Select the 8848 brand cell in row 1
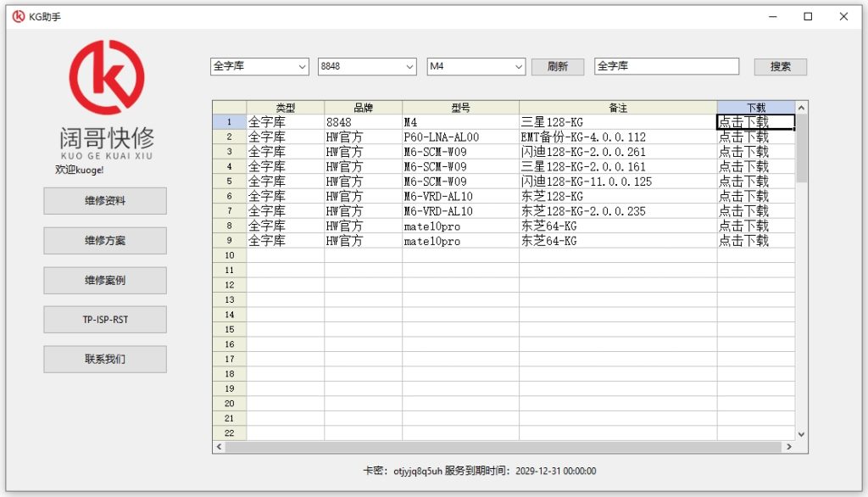Image resolution: width=868 pixels, height=497 pixels. tap(363, 122)
